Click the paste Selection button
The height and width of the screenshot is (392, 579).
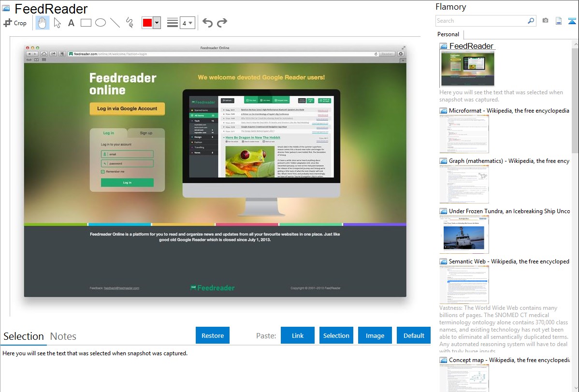point(336,335)
